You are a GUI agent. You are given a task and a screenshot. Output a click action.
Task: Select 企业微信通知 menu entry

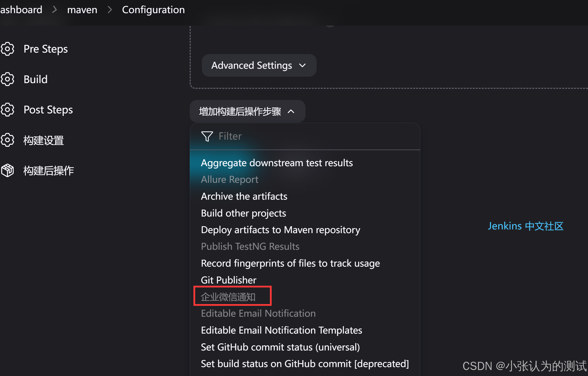click(x=228, y=297)
